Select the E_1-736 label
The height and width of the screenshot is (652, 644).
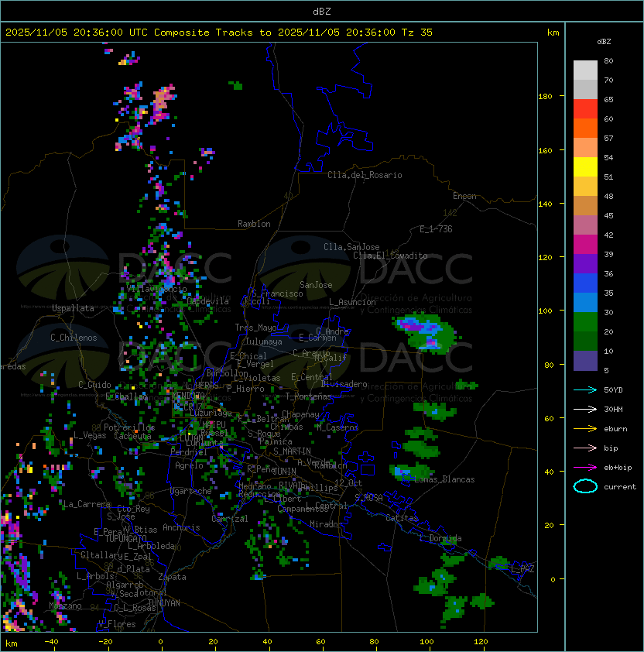(x=436, y=229)
